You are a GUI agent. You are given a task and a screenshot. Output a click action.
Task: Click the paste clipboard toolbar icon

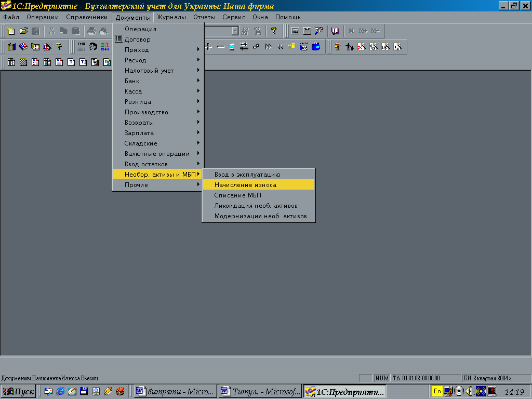point(76,31)
